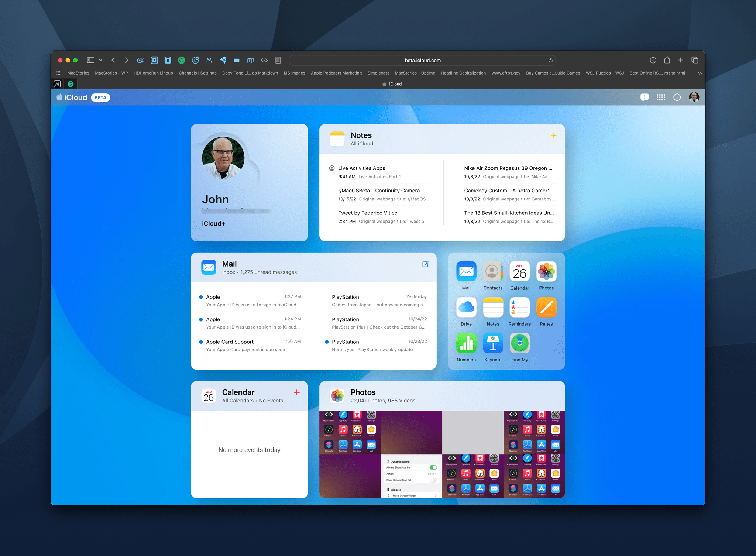
Task: Open the John profile card
Action: pos(250,183)
